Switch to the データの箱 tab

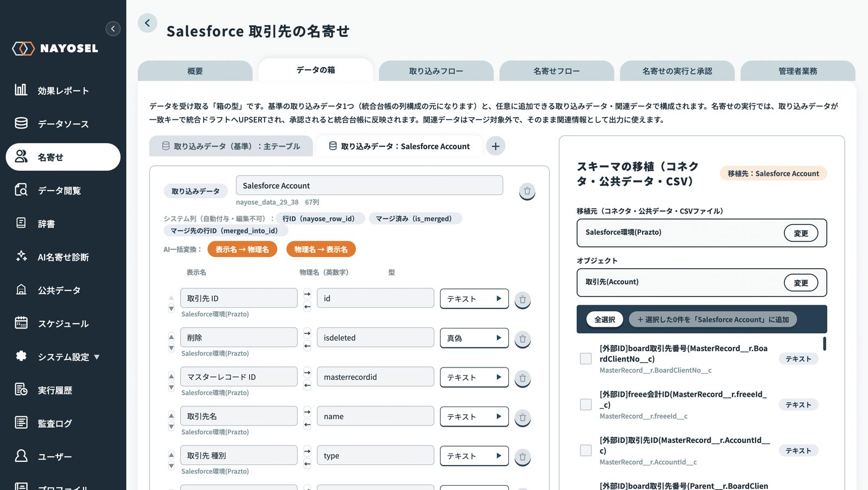(x=316, y=70)
